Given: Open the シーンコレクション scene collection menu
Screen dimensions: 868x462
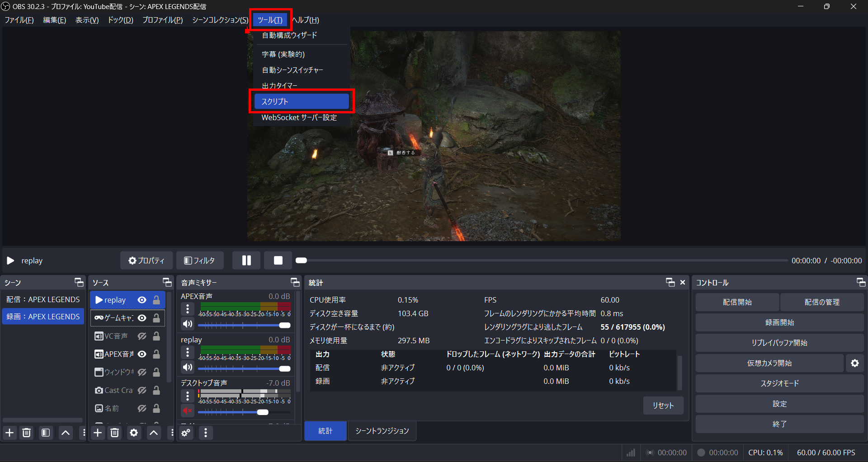Looking at the screenshot, I should point(220,20).
